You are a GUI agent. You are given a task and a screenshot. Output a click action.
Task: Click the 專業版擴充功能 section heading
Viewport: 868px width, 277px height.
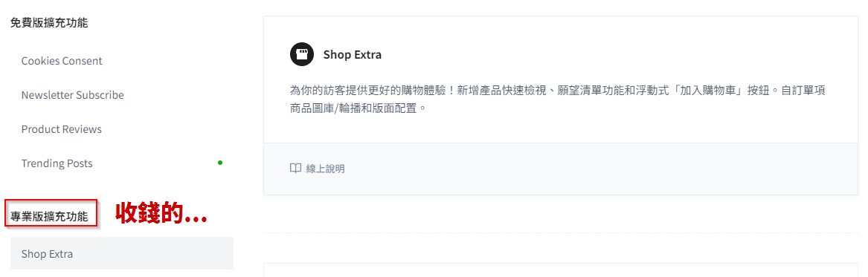[49, 216]
